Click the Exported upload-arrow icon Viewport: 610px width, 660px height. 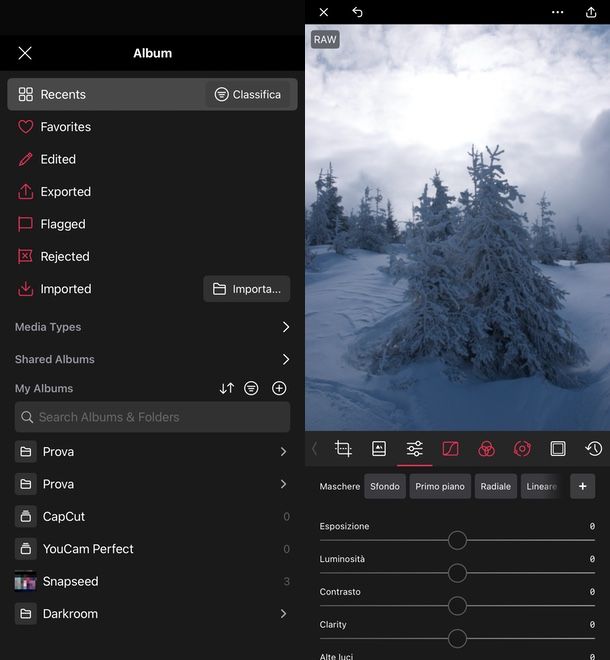[x=25, y=192]
